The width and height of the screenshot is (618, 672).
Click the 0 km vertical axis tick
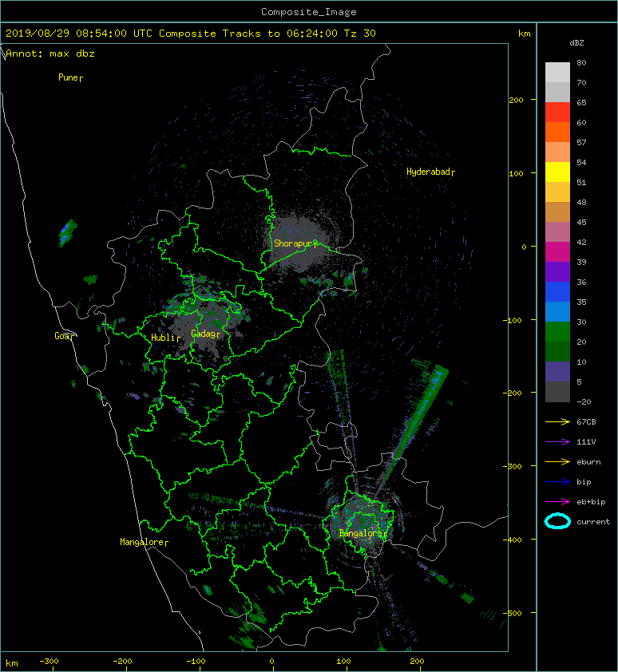[x=524, y=247]
